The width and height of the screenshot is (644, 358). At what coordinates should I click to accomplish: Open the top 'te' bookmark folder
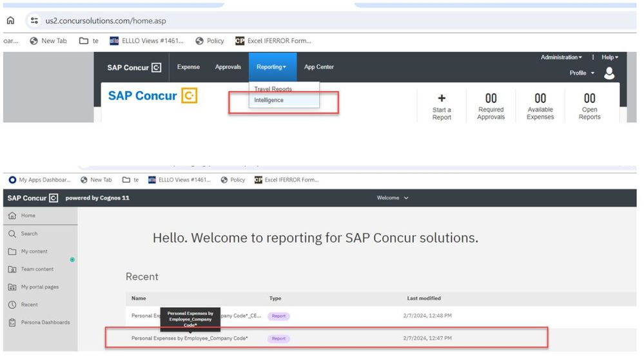coord(89,41)
